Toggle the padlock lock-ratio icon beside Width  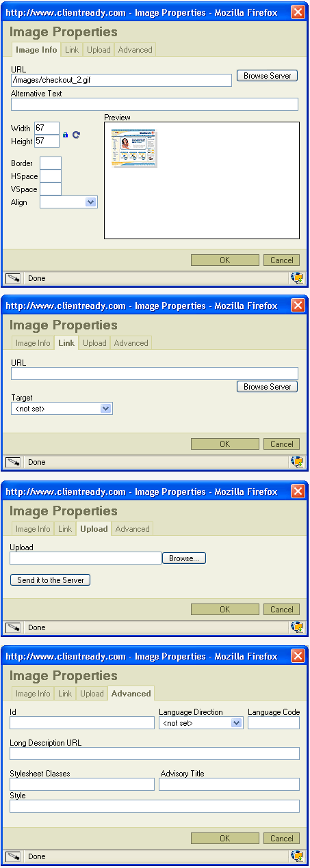(x=65, y=135)
